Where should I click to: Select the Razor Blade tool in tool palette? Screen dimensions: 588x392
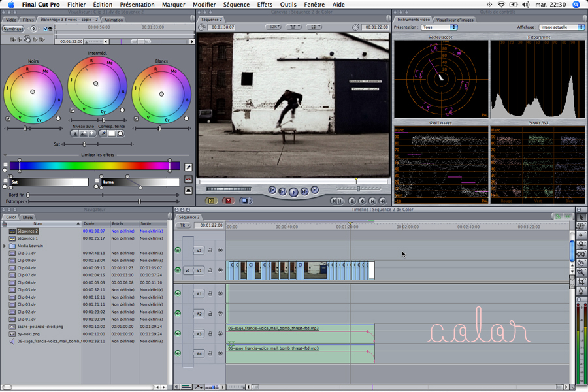(581, 263)
